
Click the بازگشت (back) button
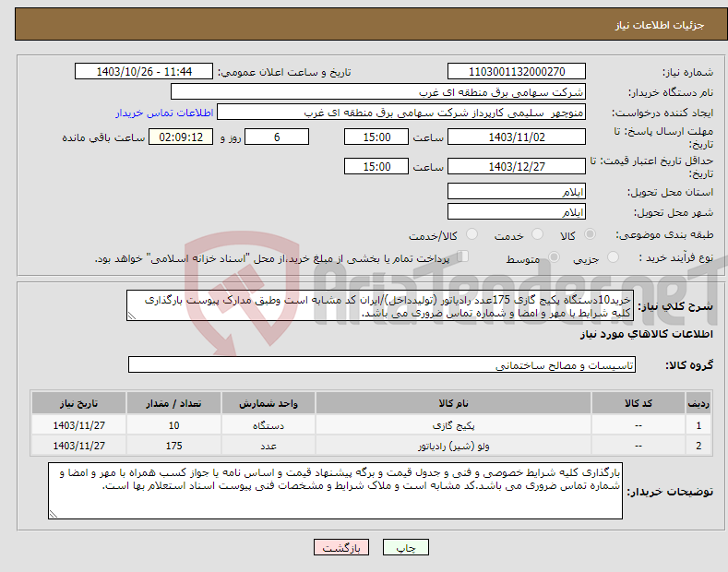point(341,547)
